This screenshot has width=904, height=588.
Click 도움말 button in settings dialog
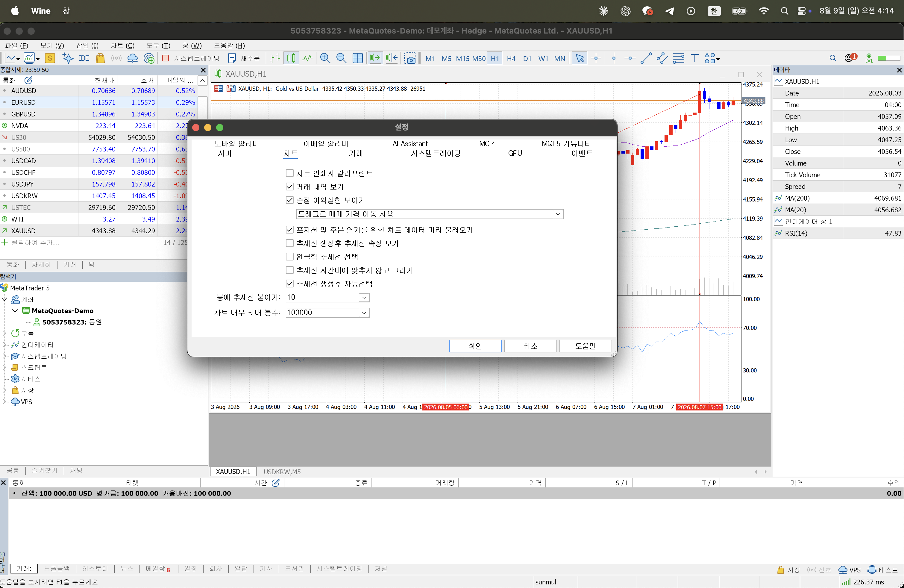(585, 346)
